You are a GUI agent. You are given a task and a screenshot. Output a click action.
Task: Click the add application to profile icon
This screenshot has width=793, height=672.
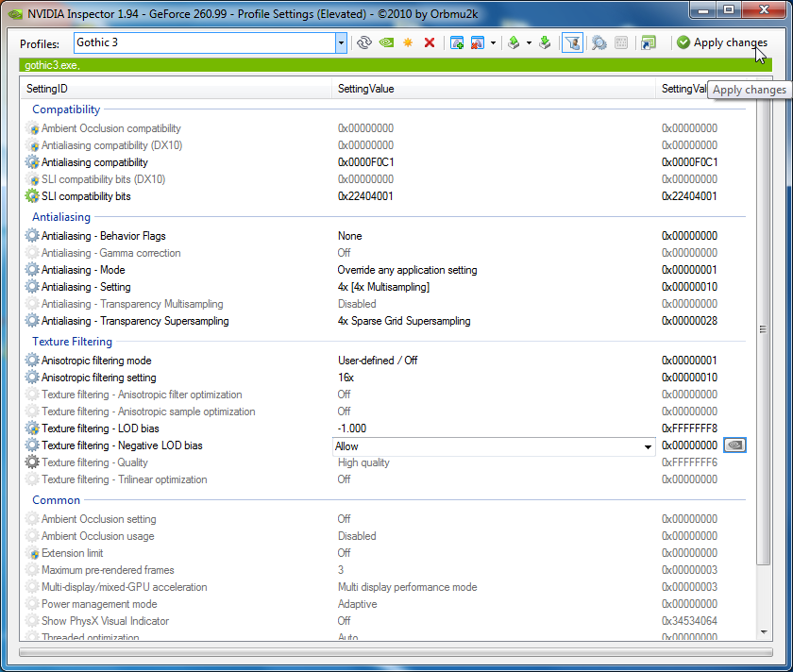[457, 42]
